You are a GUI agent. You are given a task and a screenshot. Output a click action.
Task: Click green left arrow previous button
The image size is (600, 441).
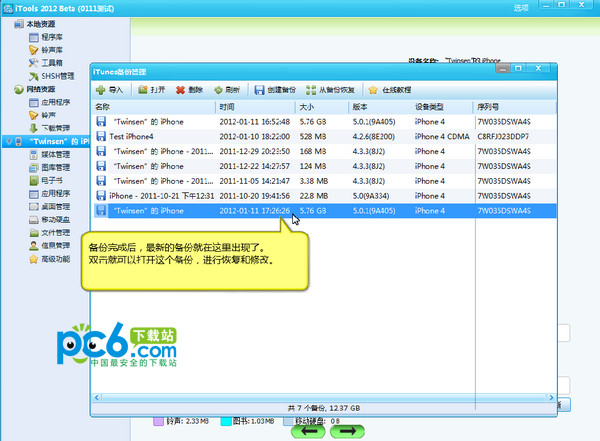coord(308,431)
